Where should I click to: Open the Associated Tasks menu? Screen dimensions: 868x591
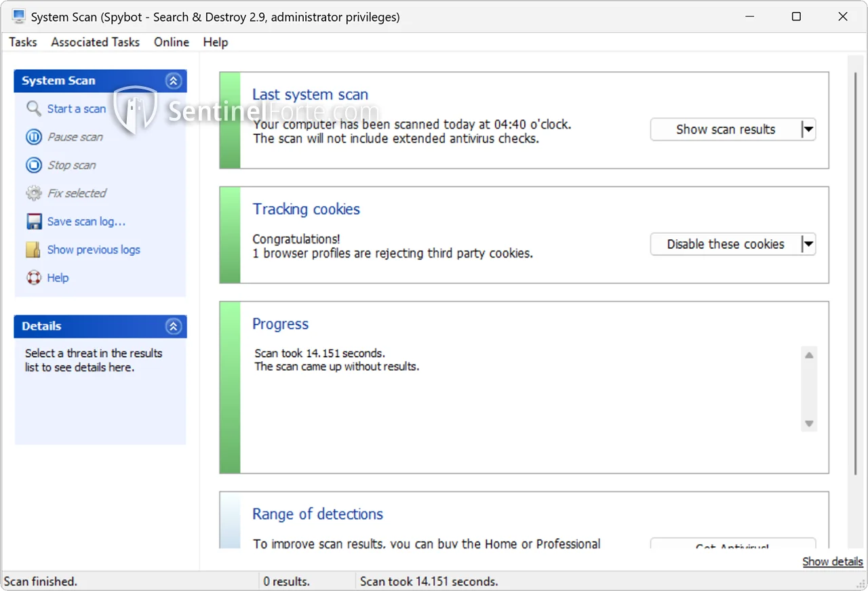point(96,42)
